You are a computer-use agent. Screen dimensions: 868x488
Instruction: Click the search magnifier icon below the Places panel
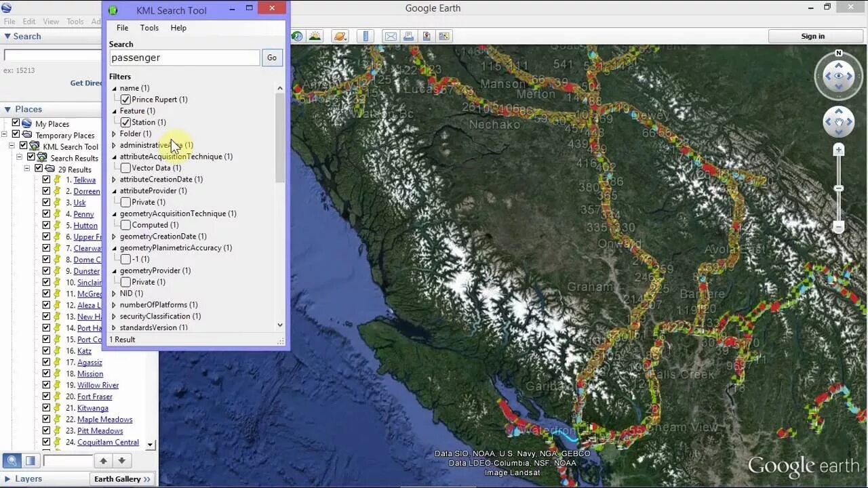(x=12, y=461)
